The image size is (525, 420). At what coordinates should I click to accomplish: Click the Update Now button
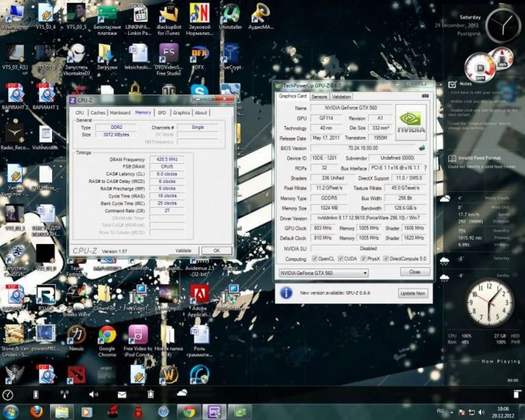[413, 294]
